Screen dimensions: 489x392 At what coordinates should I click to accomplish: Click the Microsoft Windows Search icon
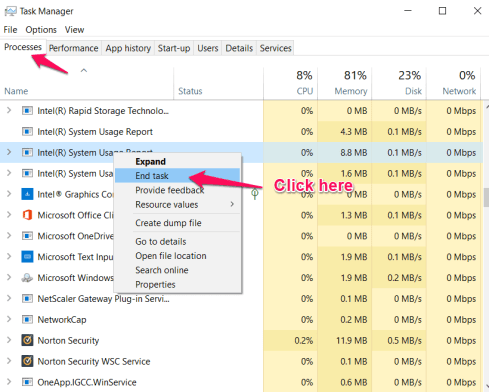tap(27, 278)
